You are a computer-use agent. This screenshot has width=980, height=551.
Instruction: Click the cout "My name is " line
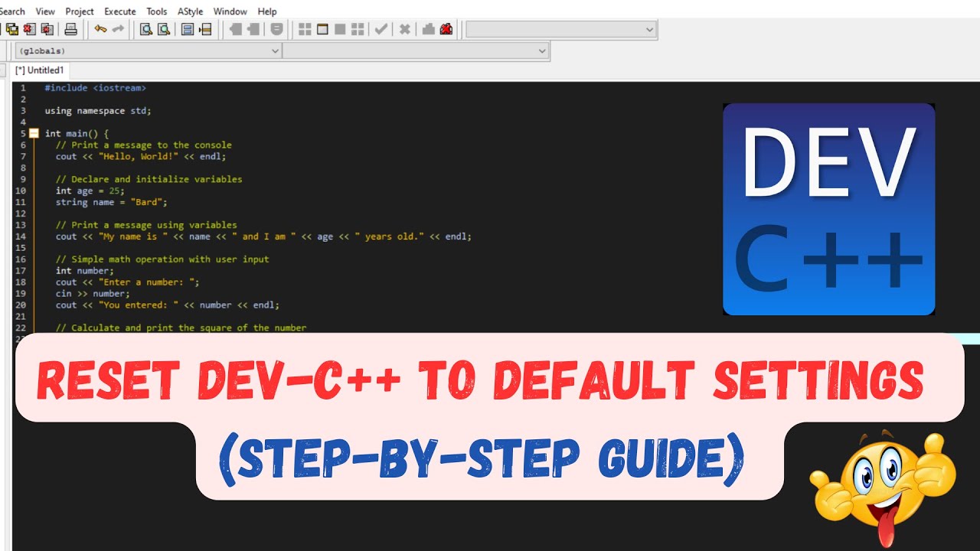(x=263, y=236)
